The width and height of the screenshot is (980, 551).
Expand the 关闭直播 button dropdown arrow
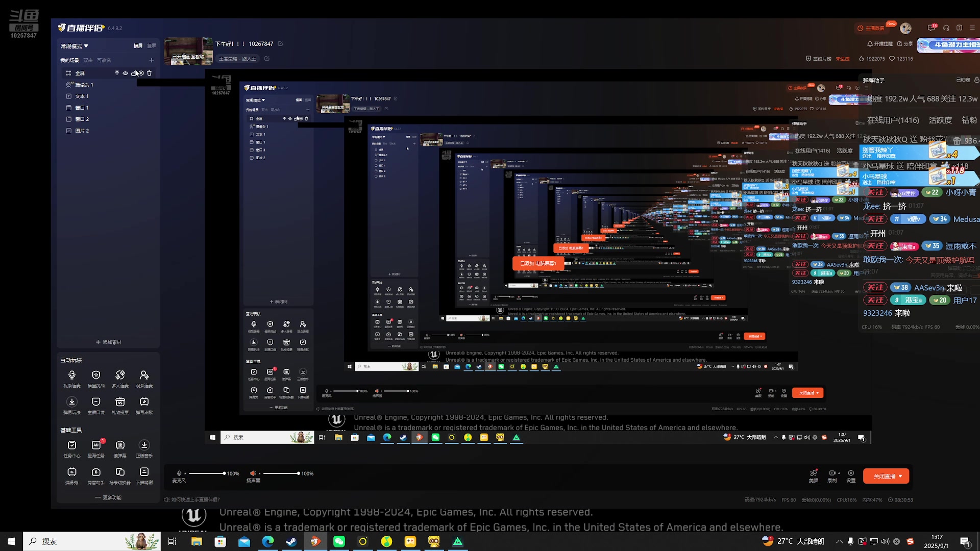pyautogui.click(x=901, y=476)
